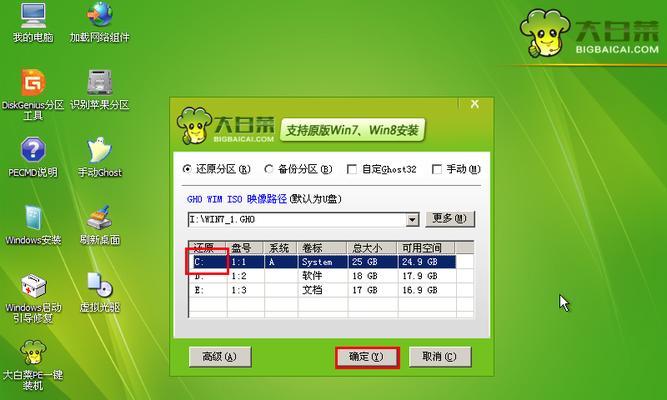Click the I:\WIN7_1.GHO path field
Image resolution: width=667 pixels, height=400 pixels.
[297, 220]
